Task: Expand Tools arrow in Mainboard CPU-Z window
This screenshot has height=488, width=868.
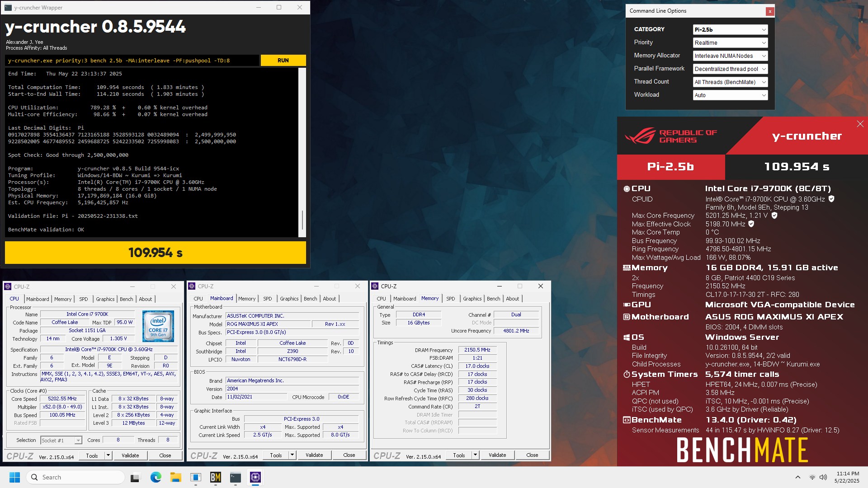Action: [x=292, y=455]
